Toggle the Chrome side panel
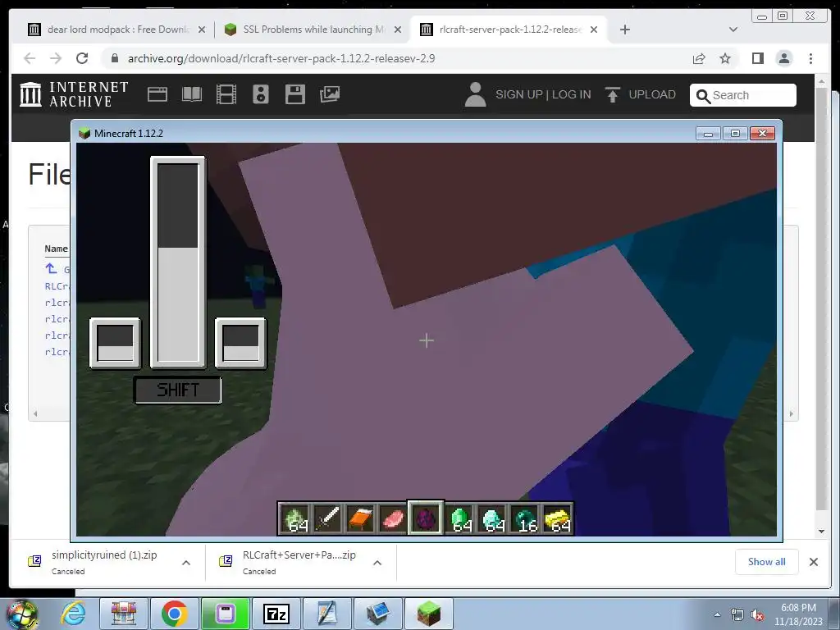840x630 pixels. (757, 58)
